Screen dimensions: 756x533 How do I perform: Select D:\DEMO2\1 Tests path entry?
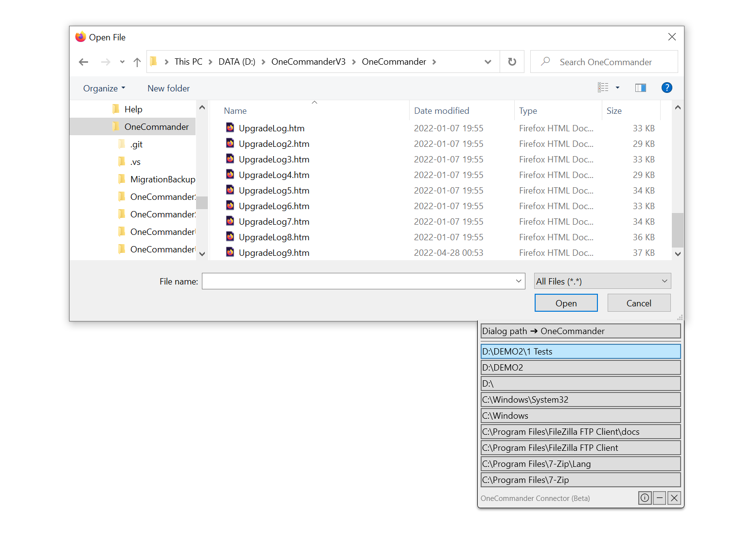pyautogui.click(x=580, y=351)
